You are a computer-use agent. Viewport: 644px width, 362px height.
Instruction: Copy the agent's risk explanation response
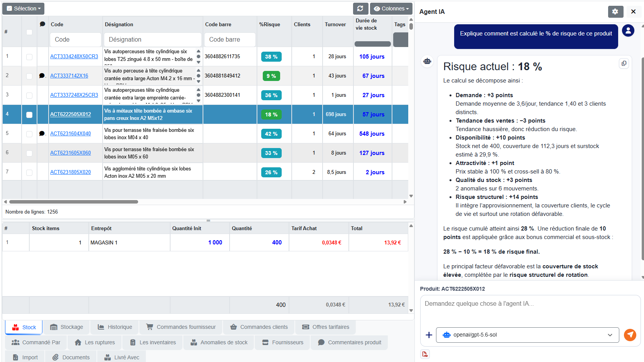tap(624, 63)
